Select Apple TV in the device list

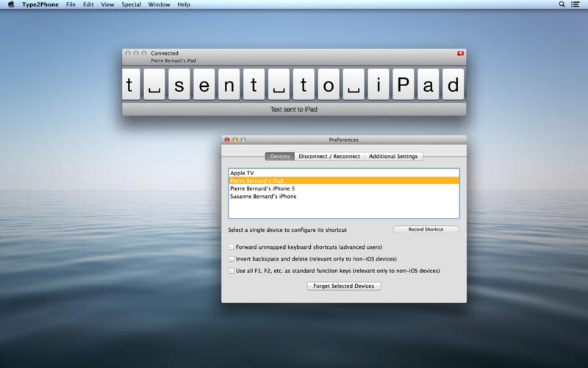(x=242, y=173)
